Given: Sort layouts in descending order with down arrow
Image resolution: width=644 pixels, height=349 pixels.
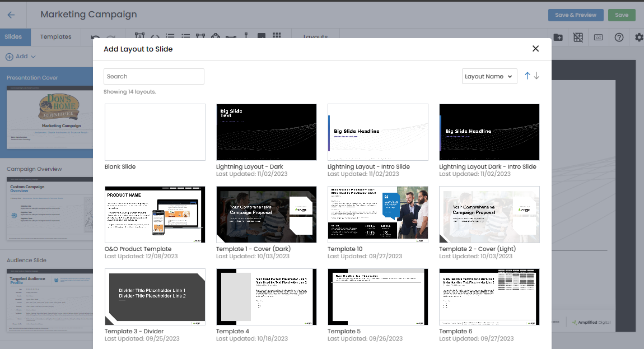Looking at the screenshot, I should 536,76.
